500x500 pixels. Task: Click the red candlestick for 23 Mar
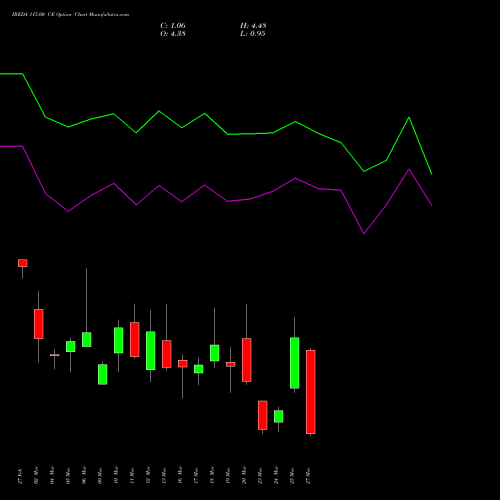click(x=263, y=415)
